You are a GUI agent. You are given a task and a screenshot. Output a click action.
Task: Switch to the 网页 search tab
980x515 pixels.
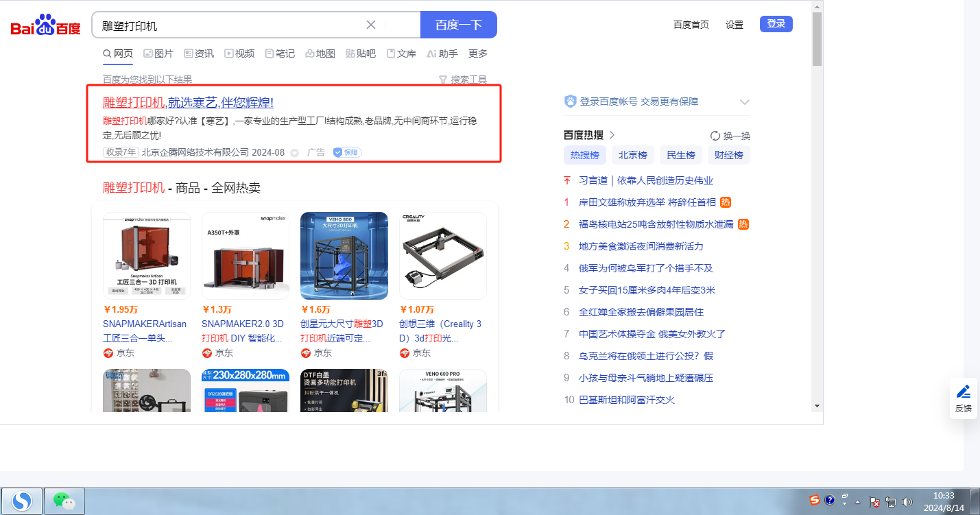click(118, 53)
